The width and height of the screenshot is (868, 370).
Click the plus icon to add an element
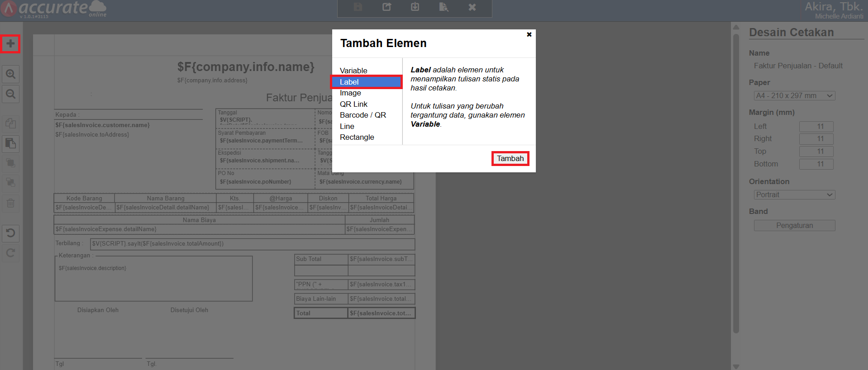coord(10,44)
